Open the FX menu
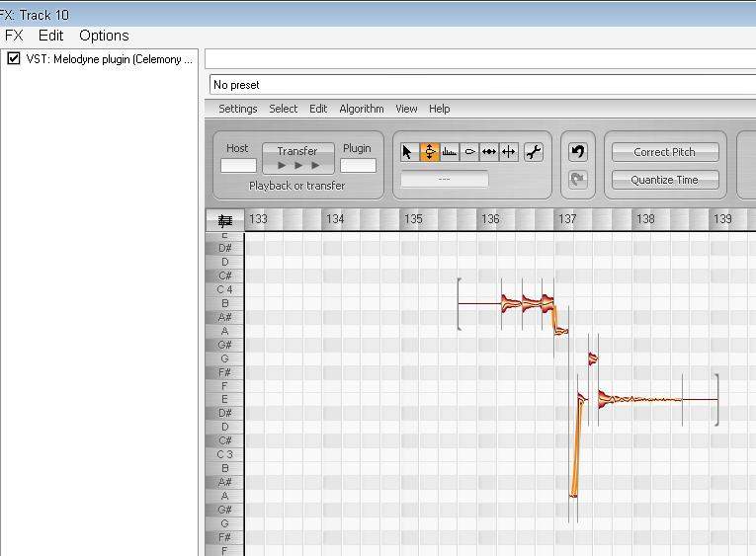756x556 pixels. tap(14, 36)
